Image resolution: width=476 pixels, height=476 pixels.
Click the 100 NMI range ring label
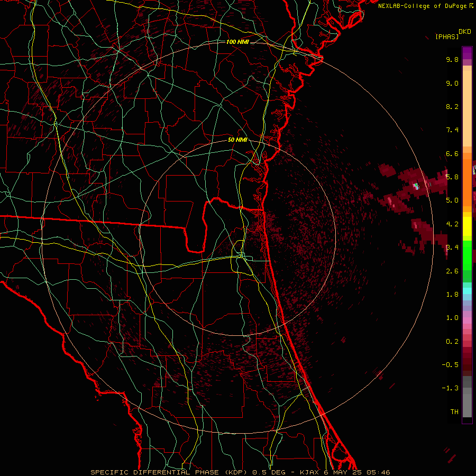[237, 42]
